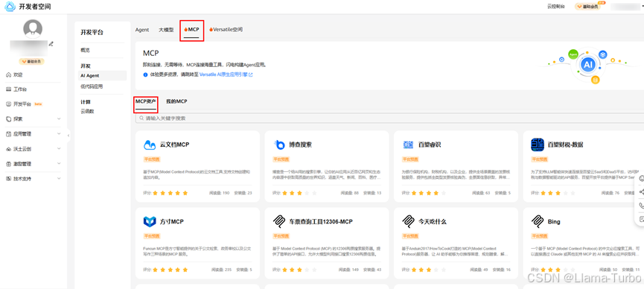Click the smiley feedback icon on the right edge

point(642,179)
